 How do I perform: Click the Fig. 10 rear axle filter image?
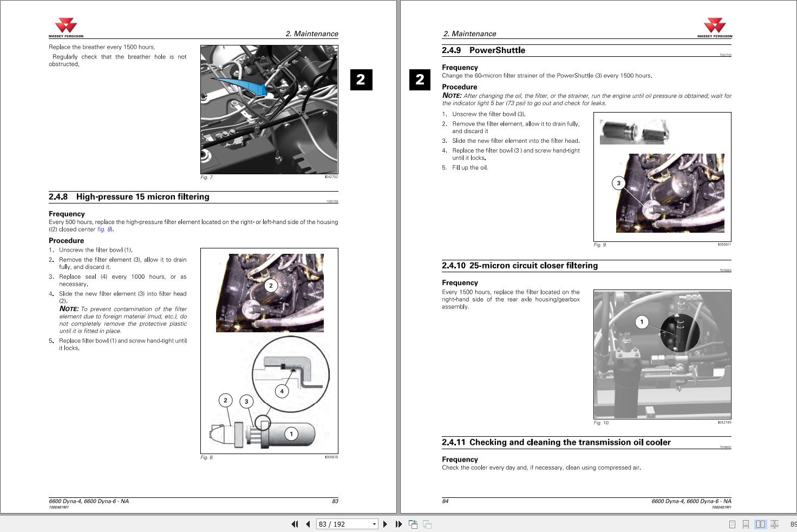coord(662,354)
